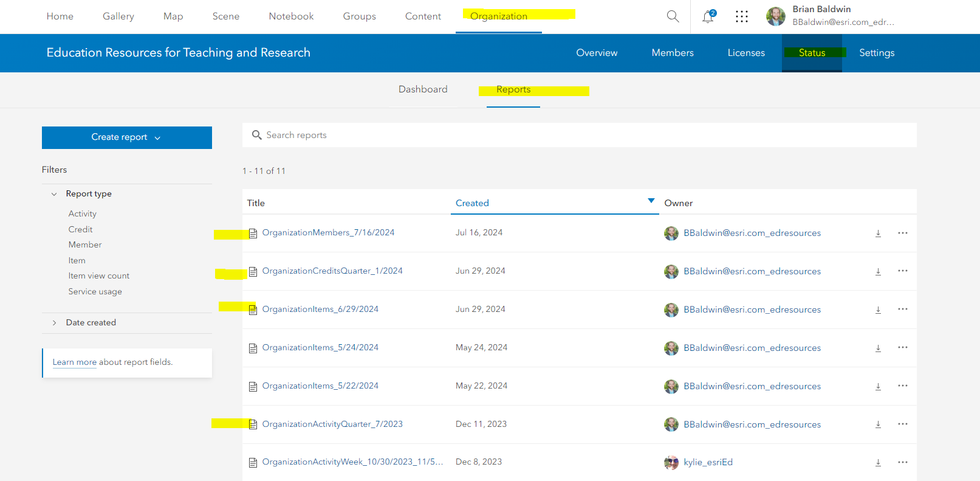This screenshot has width=980, height=481.
Task: Open notifications bell icon
Action: (708, 16)
